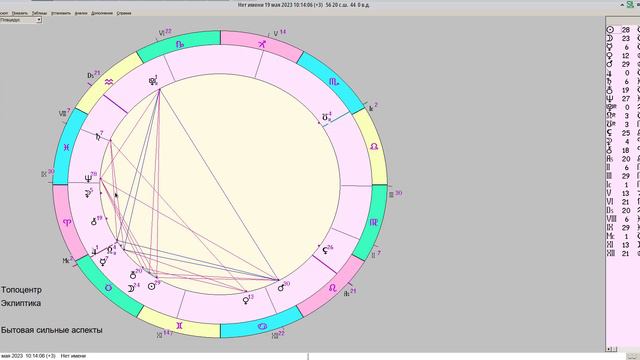This screenshot has height=360, width=640.
Task: Select the Sun row showing 28 in the table
Action: pyautogui.click(x=623, y=30)
